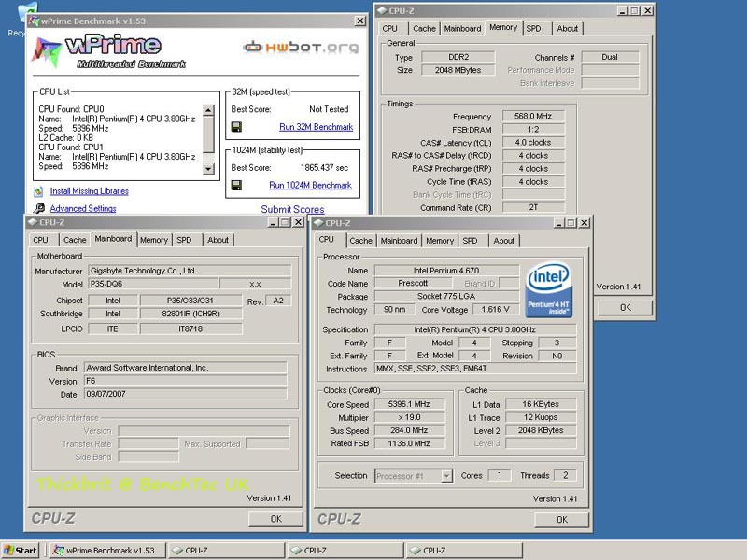Click the third CPU-Z taskbar button

[464, 551]
